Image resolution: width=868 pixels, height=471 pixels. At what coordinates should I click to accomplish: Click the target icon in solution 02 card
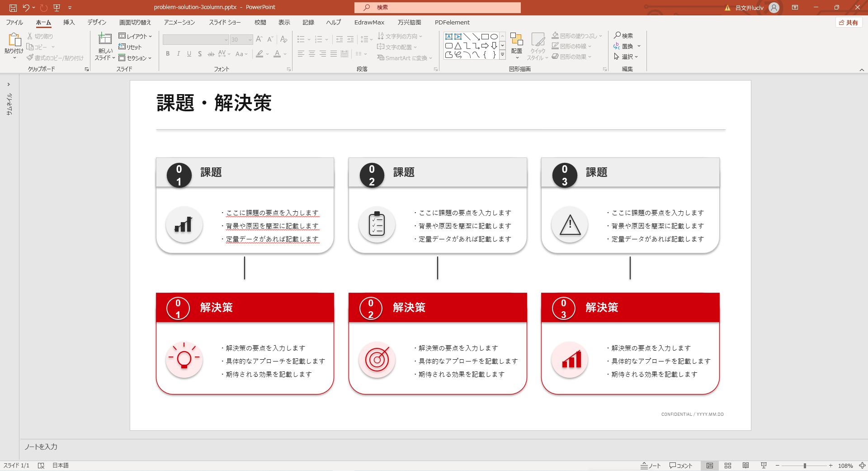point(377,360)
